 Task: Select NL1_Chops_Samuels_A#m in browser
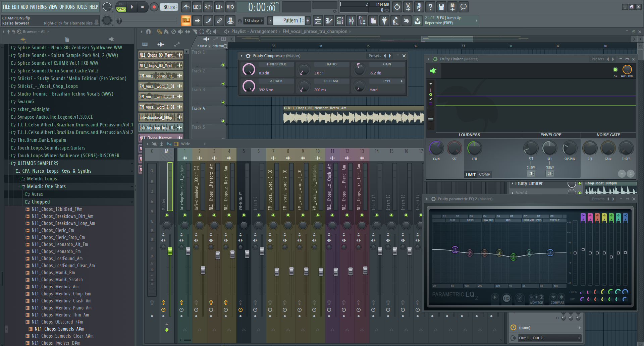59,329
